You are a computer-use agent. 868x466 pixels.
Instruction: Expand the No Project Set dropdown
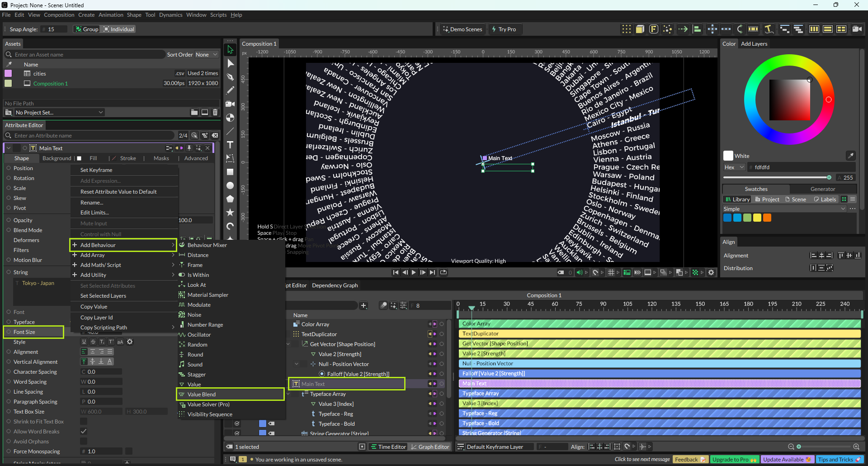[59, 113]
